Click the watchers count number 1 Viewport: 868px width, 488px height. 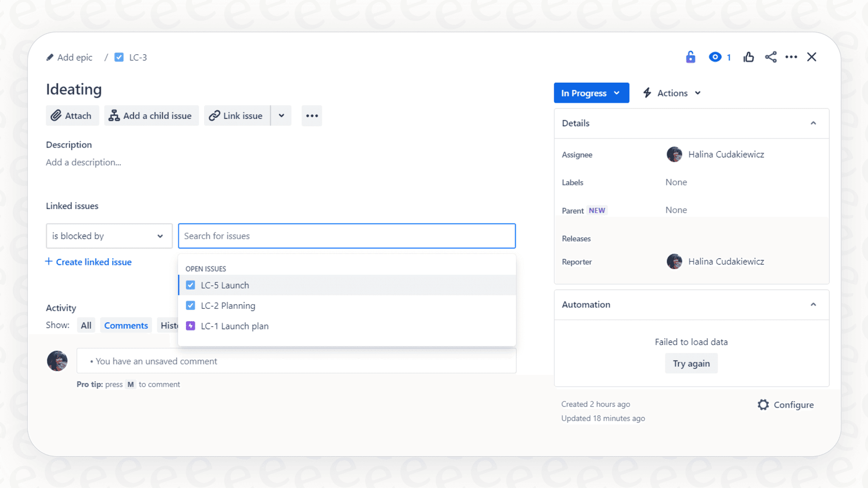[729, 57]
